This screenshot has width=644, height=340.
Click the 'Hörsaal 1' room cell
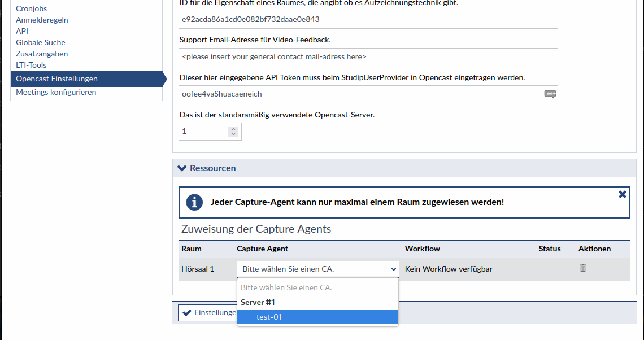(198, 269)
